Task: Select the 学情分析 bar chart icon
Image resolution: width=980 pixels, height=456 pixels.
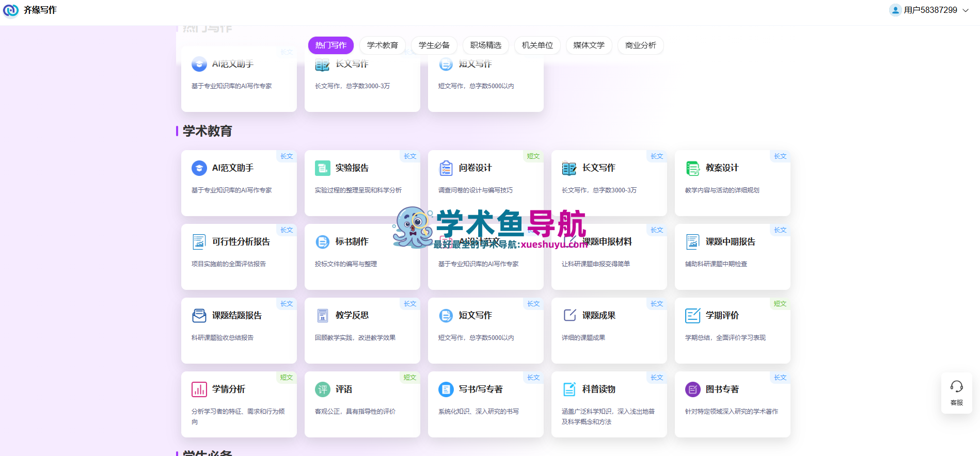Action: coord(199,389)
